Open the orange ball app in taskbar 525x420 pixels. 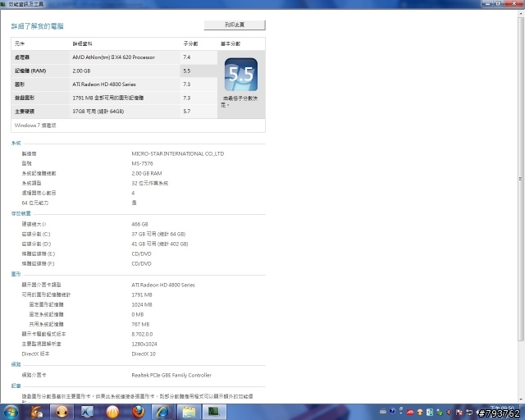[112, 412]
